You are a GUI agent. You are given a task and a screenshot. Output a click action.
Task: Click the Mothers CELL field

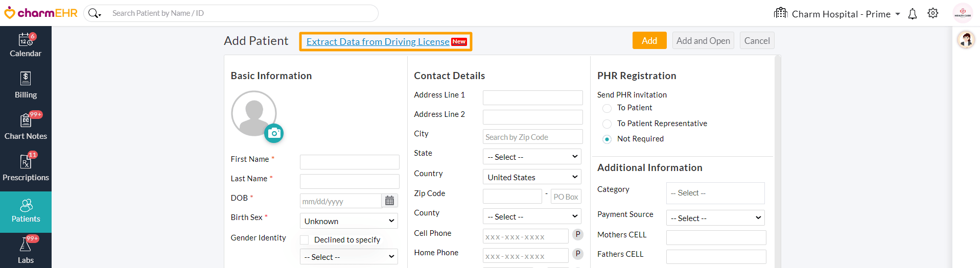[716, 237]
